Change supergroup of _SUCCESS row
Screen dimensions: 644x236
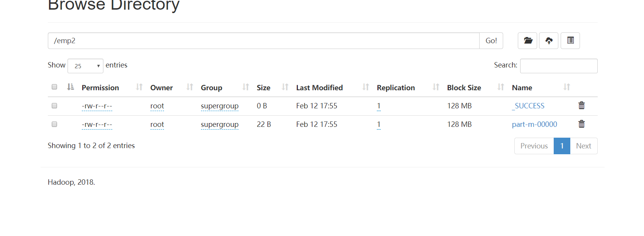click(220, 106)
